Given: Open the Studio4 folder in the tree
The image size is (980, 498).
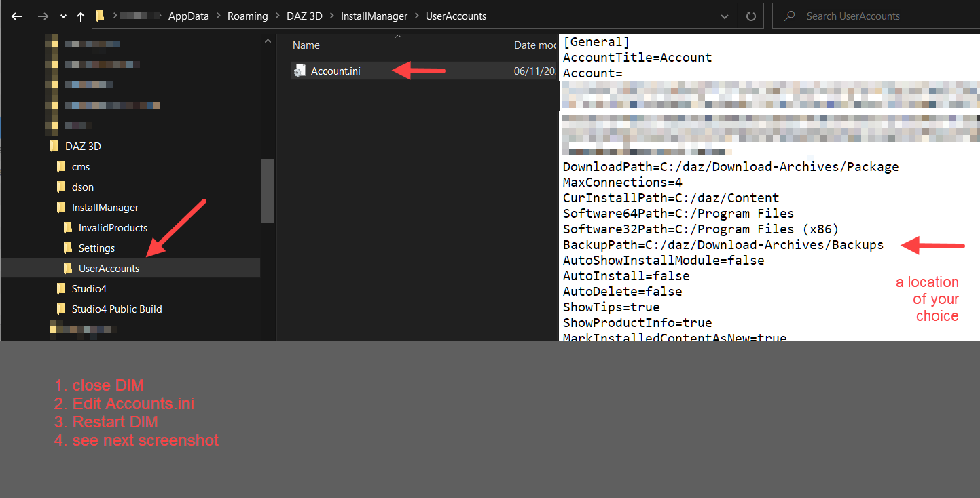Looking at the screenshot, I should point(89,288).
